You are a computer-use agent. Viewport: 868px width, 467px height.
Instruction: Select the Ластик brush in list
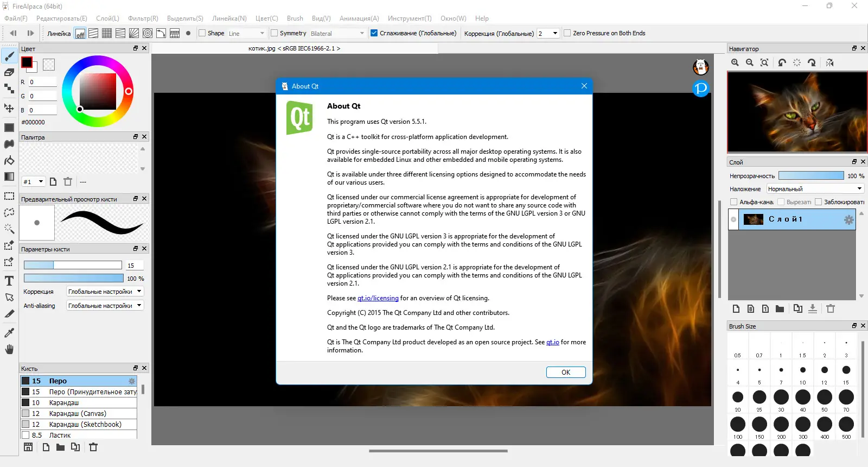79,435
